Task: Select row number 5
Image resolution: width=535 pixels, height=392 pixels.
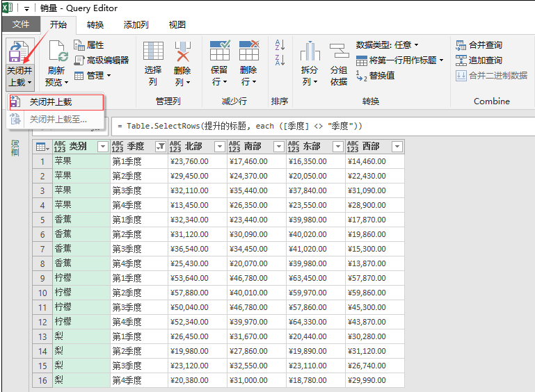Action: (42, 220)
